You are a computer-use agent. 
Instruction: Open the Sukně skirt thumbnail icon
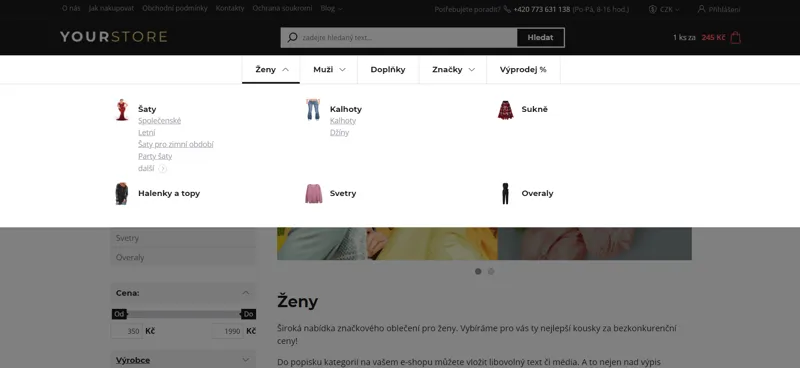[506, 110]
